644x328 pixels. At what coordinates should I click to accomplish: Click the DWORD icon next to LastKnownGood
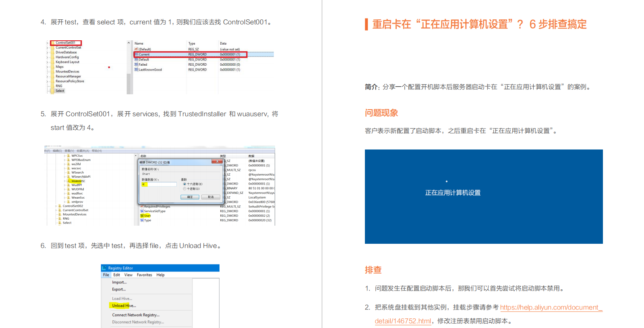[x=137, y=70]
